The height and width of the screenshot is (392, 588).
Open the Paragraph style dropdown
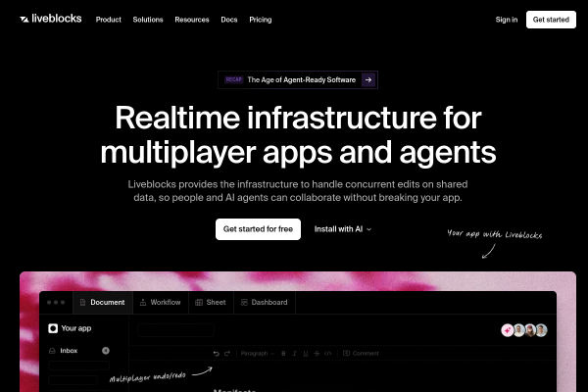[257, 354]
